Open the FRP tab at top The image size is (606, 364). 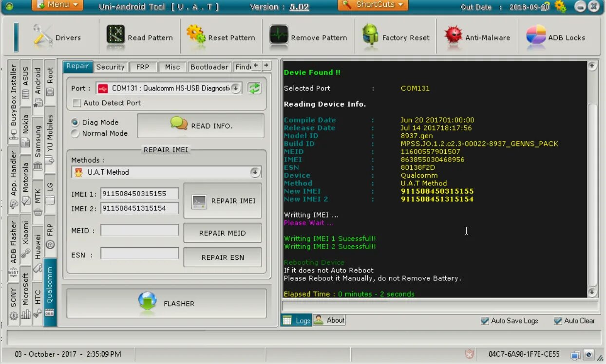143,67
